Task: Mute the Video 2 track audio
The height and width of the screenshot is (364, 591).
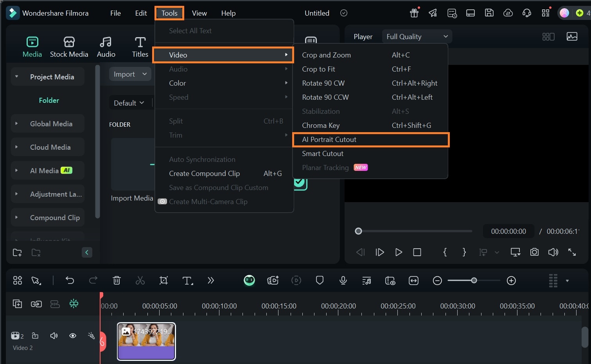Action: pos(54,336)
